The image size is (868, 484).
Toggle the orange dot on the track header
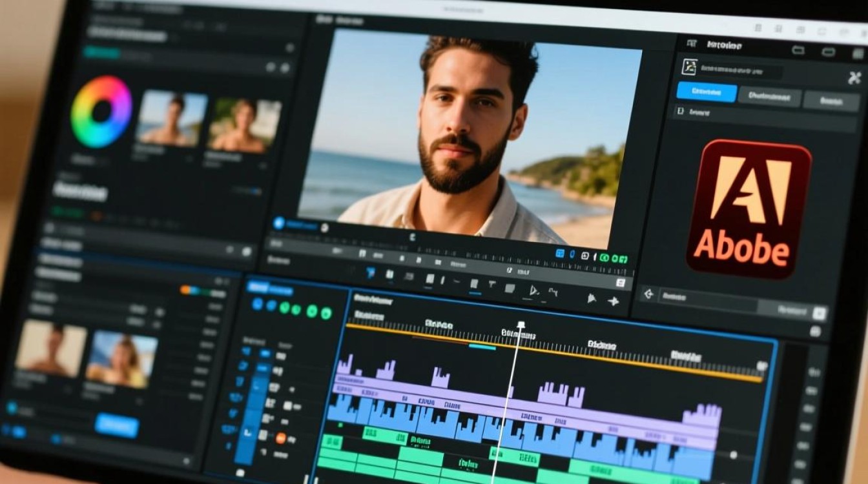pos(281,438)
